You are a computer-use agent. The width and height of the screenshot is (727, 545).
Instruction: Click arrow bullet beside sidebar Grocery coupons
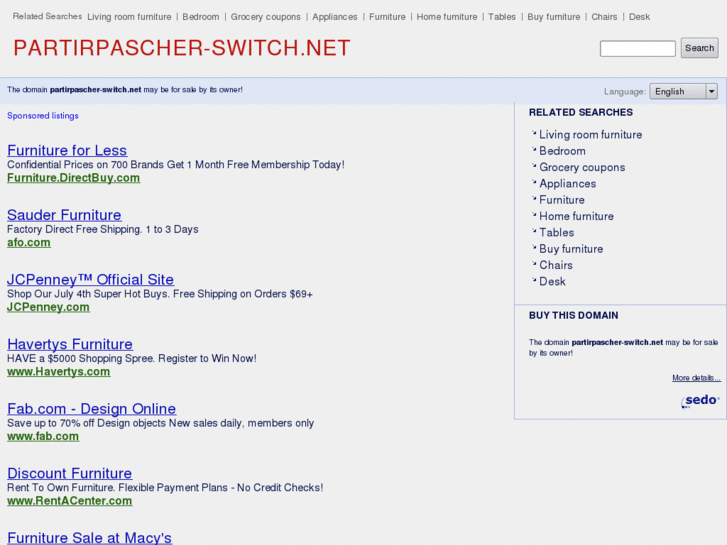tap(534, 165)
